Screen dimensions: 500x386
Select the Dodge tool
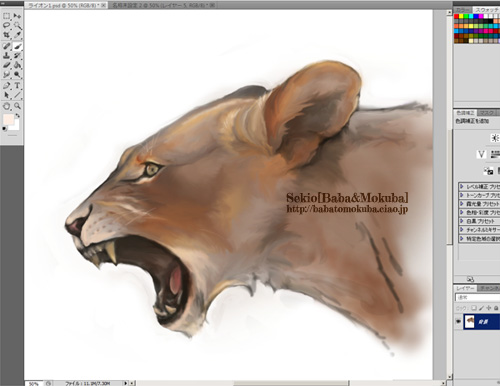point(17,74)
